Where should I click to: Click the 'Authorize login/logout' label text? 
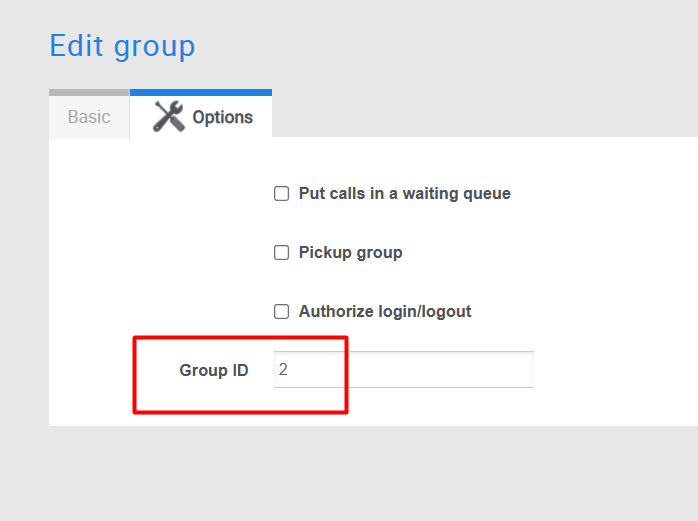[x=385, y=311]
